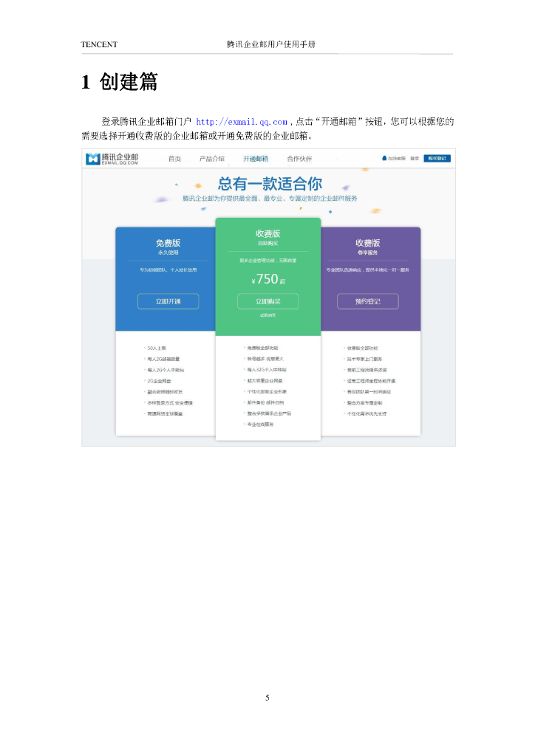Select the 开通邮箱 nav tab
535x756 pixels.
tap(256, 159)
